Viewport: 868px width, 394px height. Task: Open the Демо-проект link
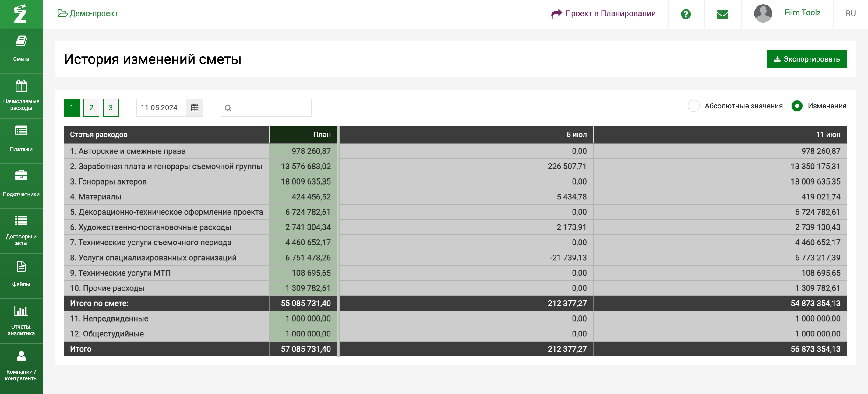pos(88,13)
